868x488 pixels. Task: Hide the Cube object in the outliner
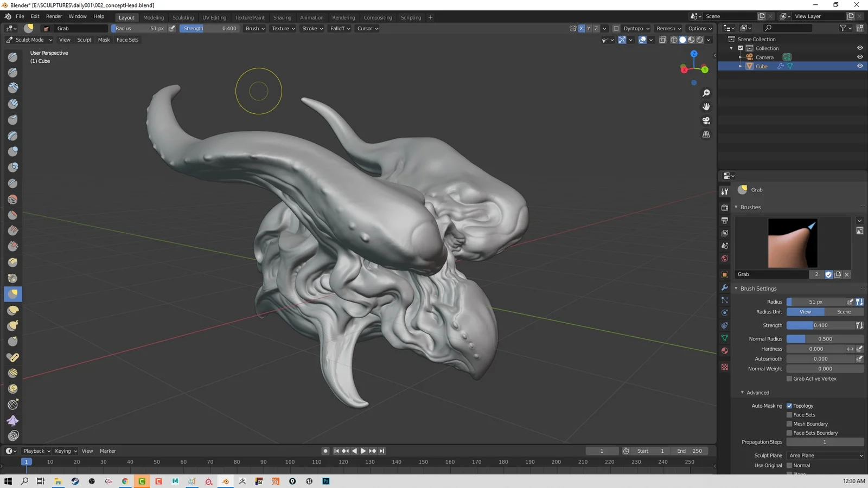pos(859,66)
